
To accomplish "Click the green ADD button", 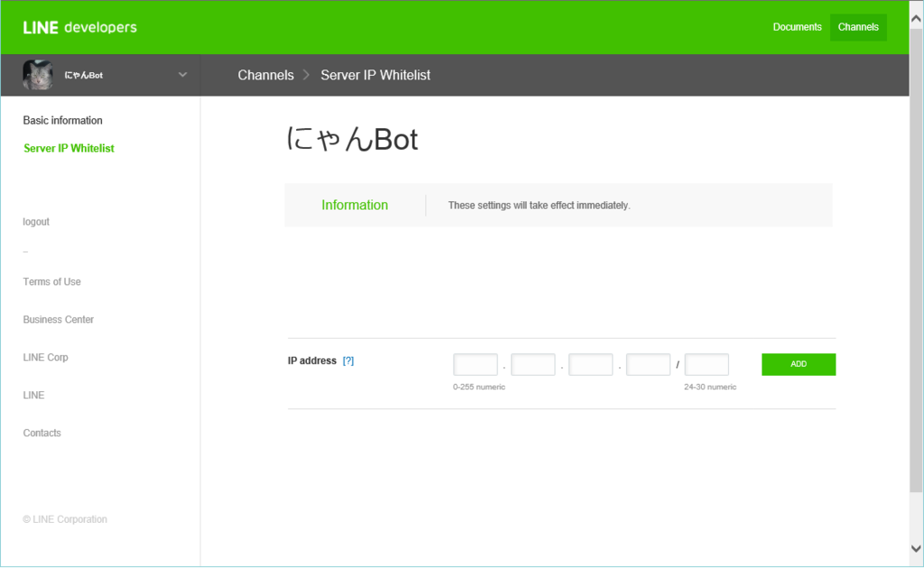I will pyautogui.click(x=799, y=364).
